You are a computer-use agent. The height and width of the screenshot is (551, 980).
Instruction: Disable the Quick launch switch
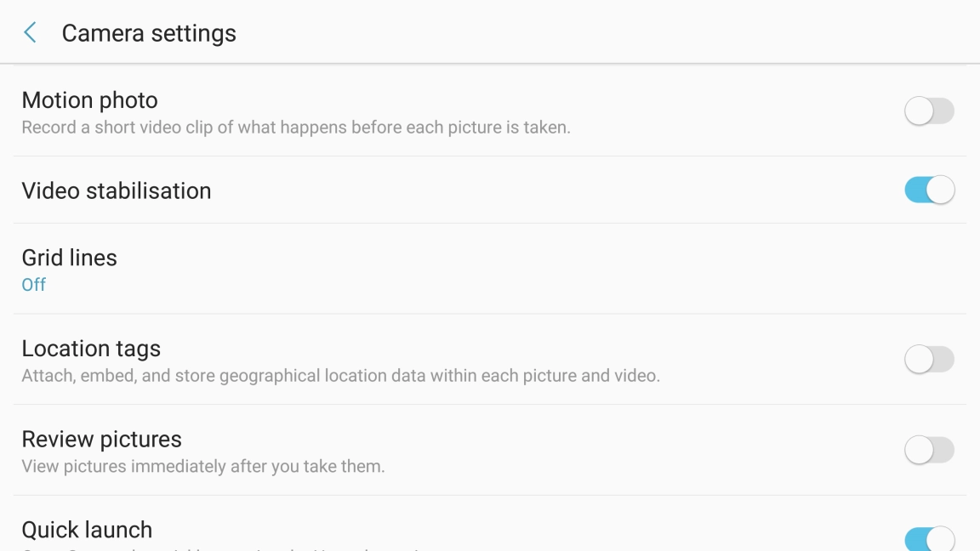[x=929, y=539]
